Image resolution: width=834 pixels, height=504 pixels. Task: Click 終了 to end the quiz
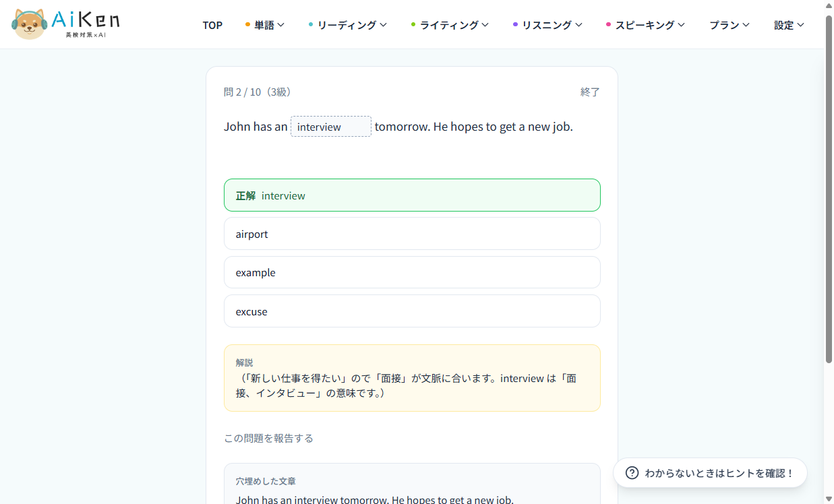click(x=590, y=92)
